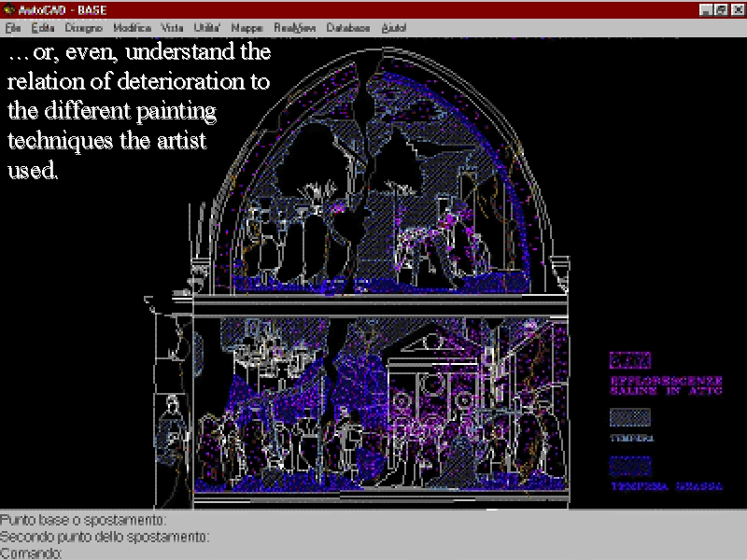The image size is (747, 560).
Task: Click the AutoCAD icon in the title bar
Action: [8, 9]
